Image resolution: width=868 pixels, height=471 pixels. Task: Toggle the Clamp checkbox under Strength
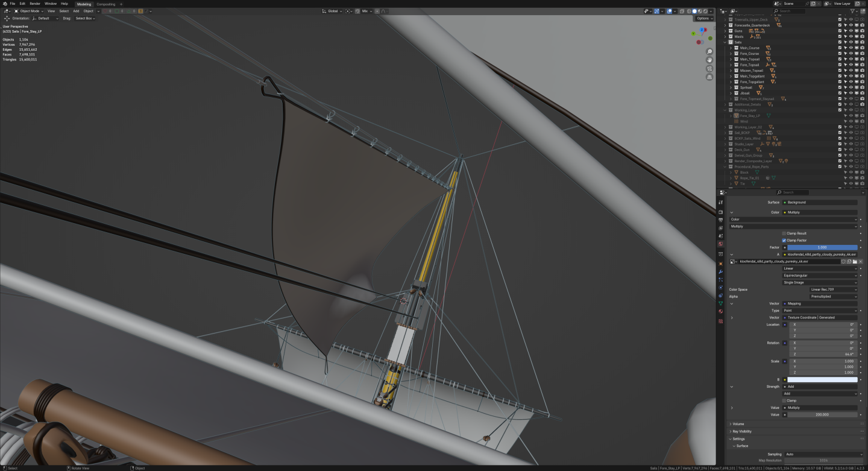tap(784, 400)
